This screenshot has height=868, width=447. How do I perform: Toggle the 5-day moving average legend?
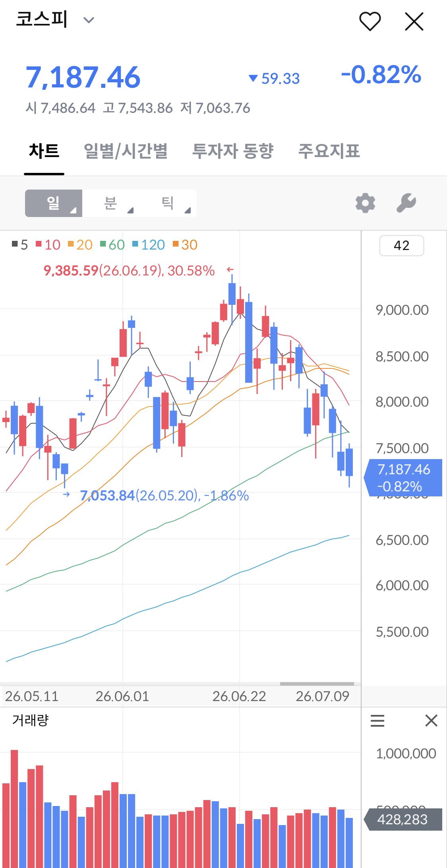click(x=20, y=244)
